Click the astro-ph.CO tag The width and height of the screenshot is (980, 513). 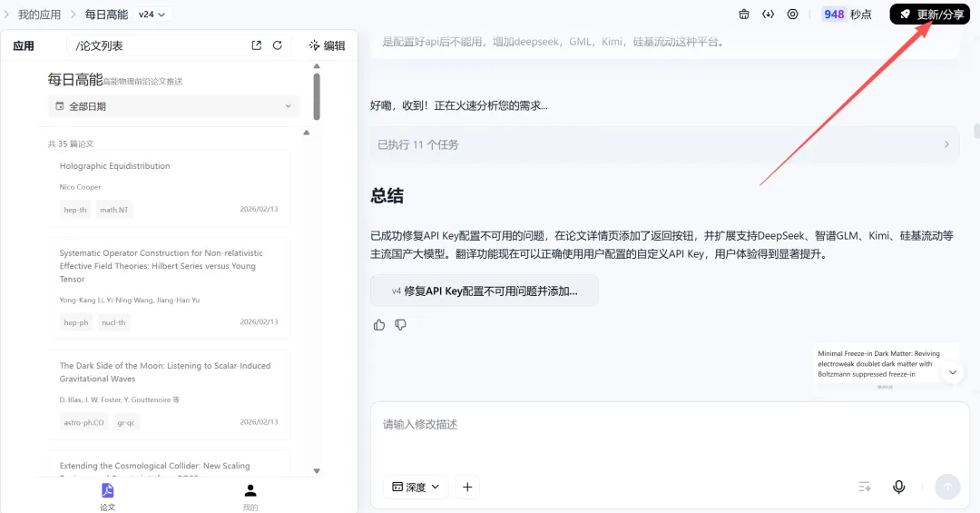pyautogui.click(x=83, y=422)
